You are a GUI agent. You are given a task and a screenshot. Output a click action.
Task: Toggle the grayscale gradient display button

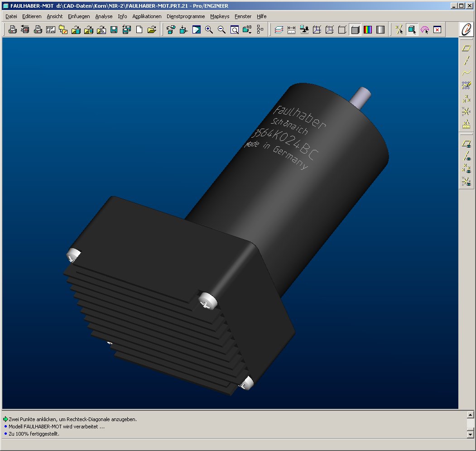tap(380, 29)
